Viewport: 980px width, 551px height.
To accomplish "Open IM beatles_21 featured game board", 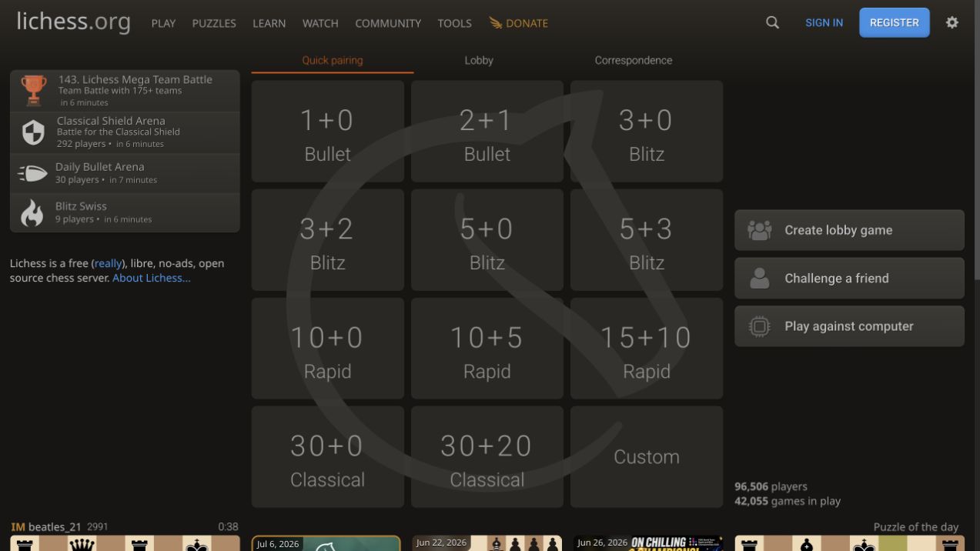I will click(125, 543).
